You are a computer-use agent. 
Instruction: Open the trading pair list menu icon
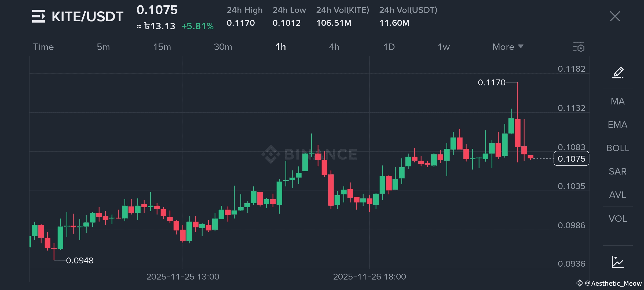tap(38, 16)
